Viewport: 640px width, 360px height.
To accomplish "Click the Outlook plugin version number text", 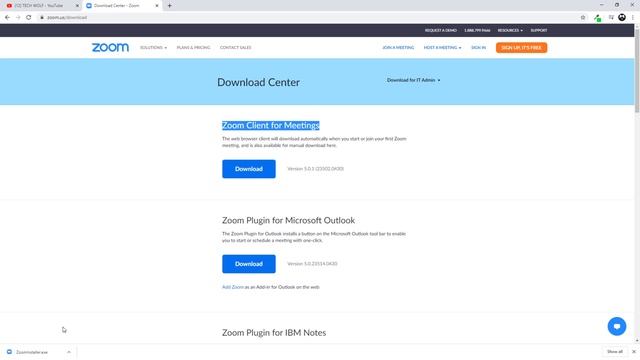I will coord(312,264).
